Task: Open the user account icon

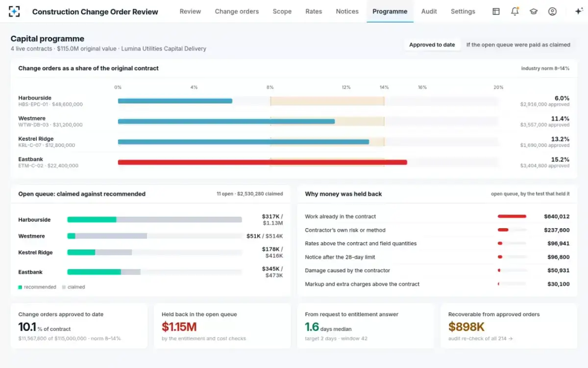Action: [552, 11]
